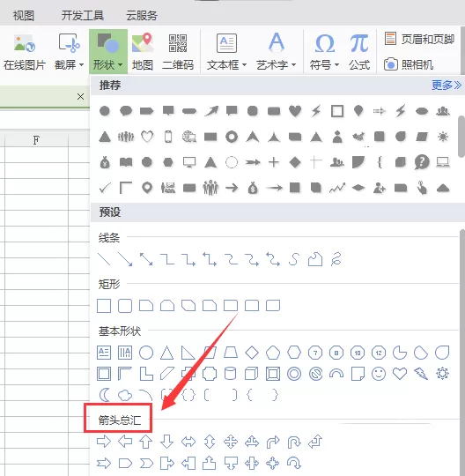465x476 pixels.
Task: Click the preset shapes scrollbar
Action: click(x=462, y=352)
